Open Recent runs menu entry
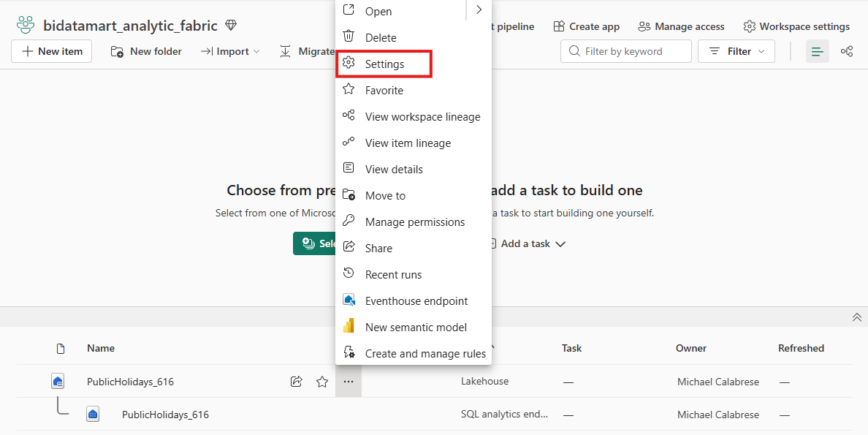The width and height of the screenshot is (868, 435). click(x=413, y=274)
